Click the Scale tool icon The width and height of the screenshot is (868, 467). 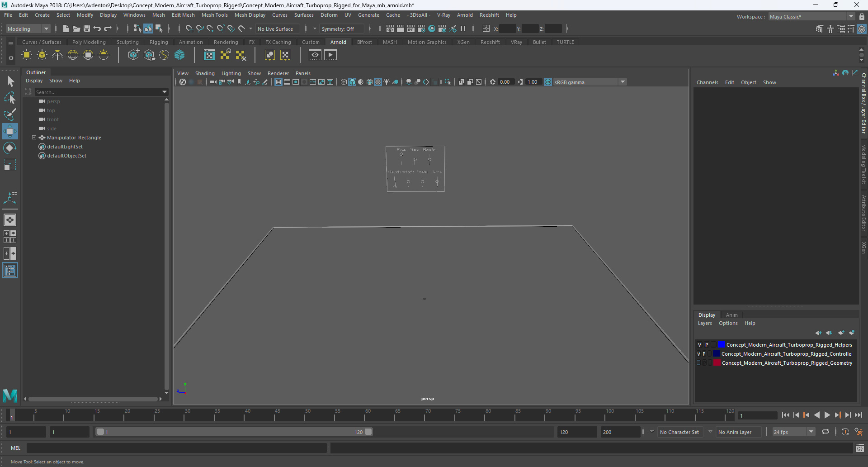tap(10, 165)
